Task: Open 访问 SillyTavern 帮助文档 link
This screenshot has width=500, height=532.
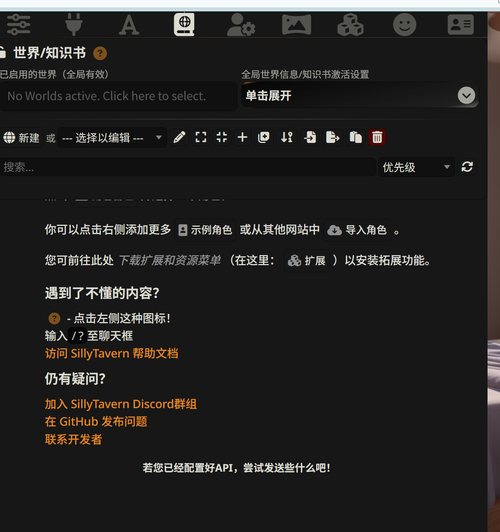Action: click(112, 354)
